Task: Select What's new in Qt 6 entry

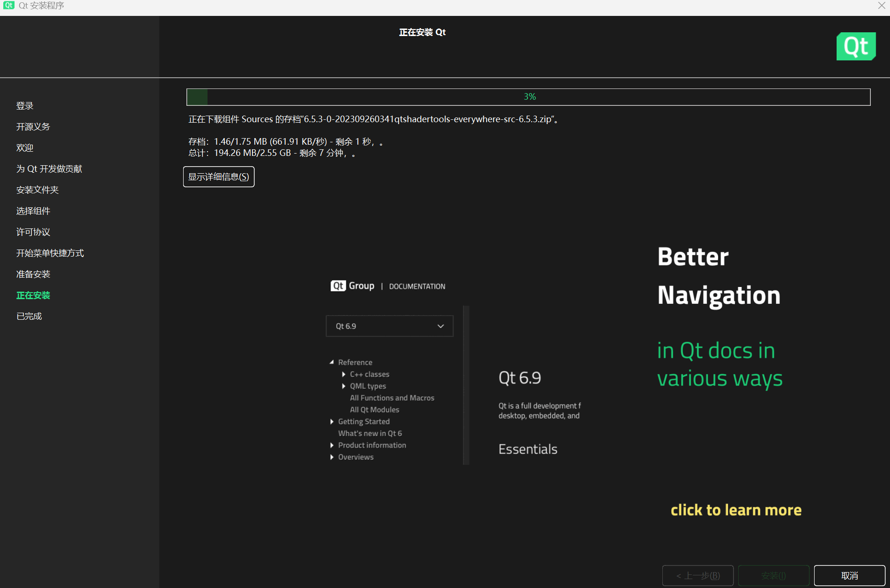Action: [x=370, y=434]
